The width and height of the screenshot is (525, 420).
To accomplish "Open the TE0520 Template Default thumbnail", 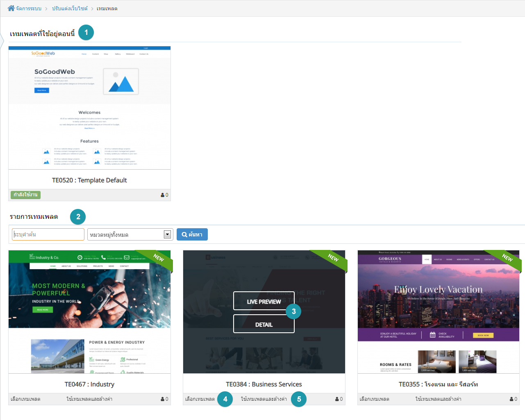I will pos(89,108).
